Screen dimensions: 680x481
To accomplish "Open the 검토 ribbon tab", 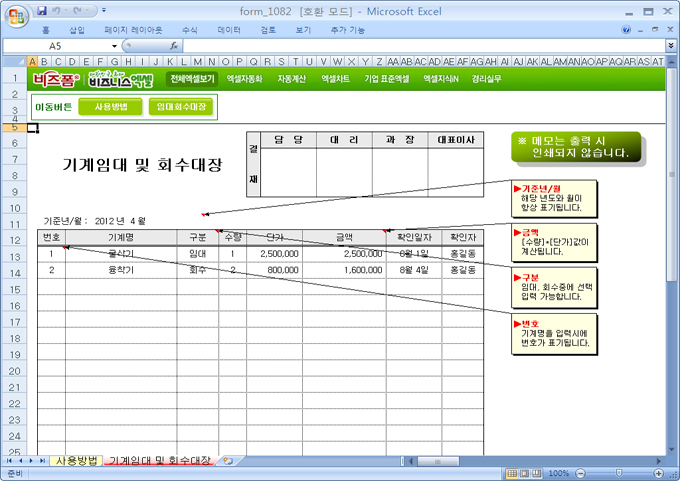I will (268, 30).
